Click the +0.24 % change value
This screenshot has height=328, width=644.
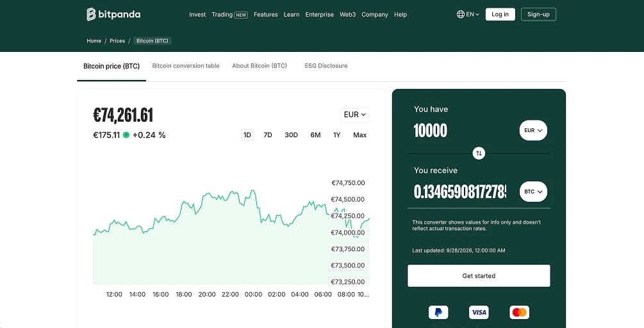point(149,135)
